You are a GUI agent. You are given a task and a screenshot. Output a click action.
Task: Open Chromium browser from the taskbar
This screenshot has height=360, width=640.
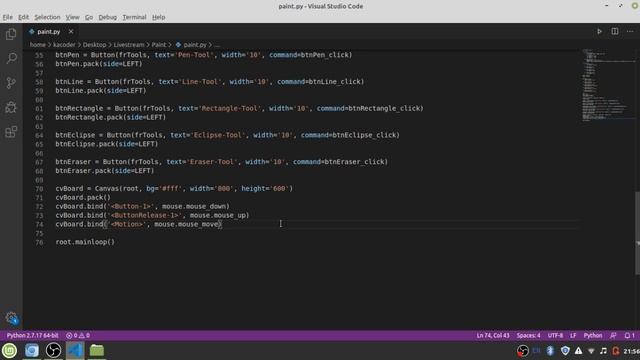coord(31,351)
